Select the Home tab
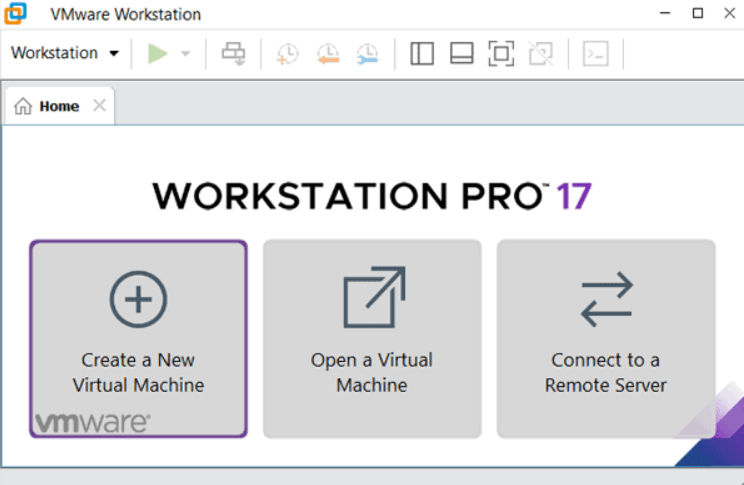The image size is (744, 485). tap(60, 106)
